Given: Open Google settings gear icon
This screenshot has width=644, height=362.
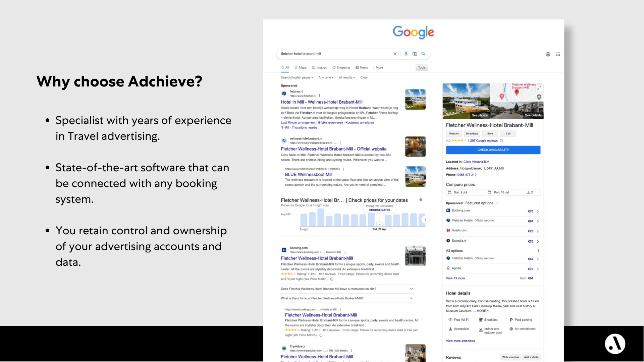Looking at the screenshot, I should click(548, 54).
